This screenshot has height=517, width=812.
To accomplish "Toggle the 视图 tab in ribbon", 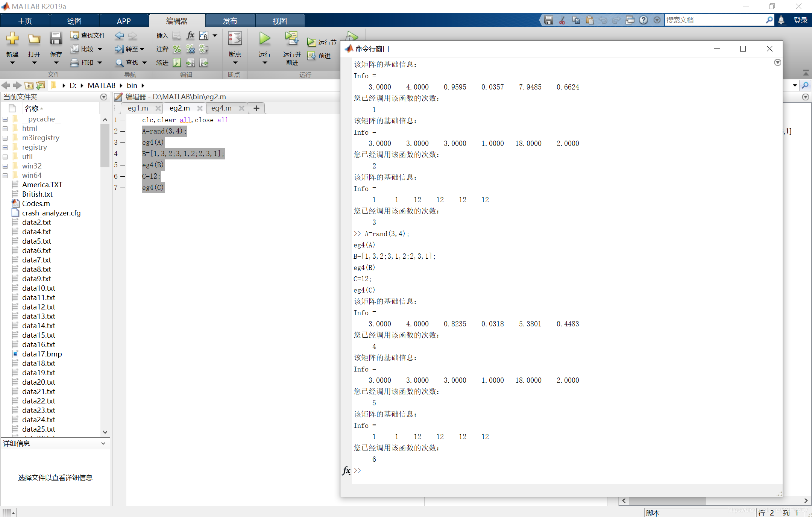I will (279, 21).
